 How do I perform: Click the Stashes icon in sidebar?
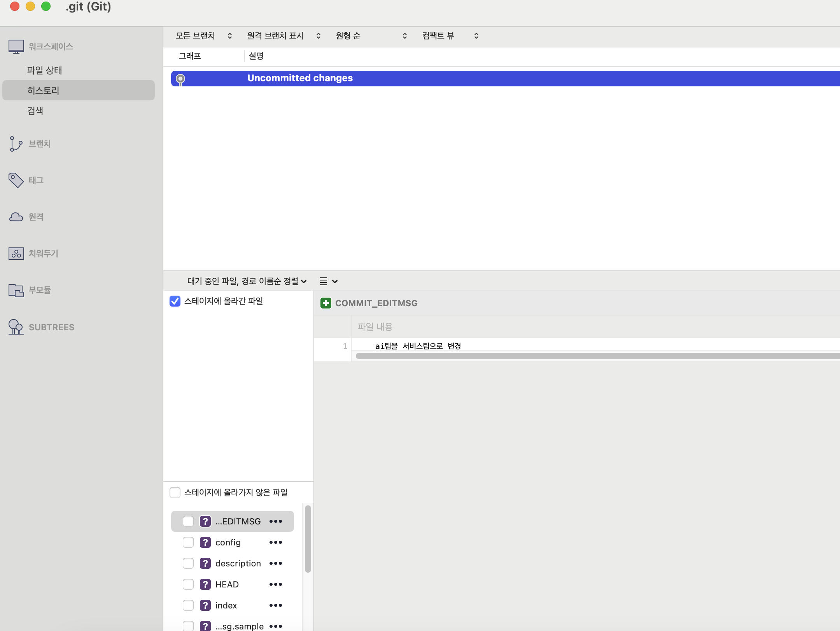pyautogui.click(x=16, y=254)
